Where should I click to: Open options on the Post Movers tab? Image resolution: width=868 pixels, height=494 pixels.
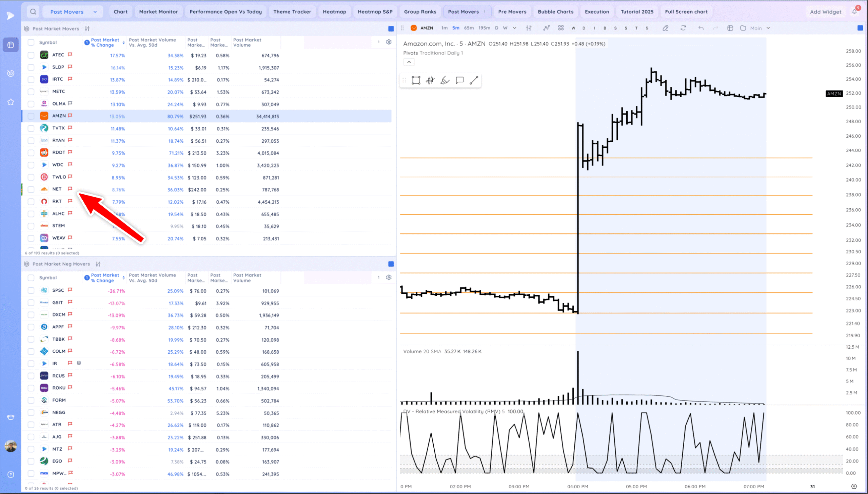coord(485,12)
